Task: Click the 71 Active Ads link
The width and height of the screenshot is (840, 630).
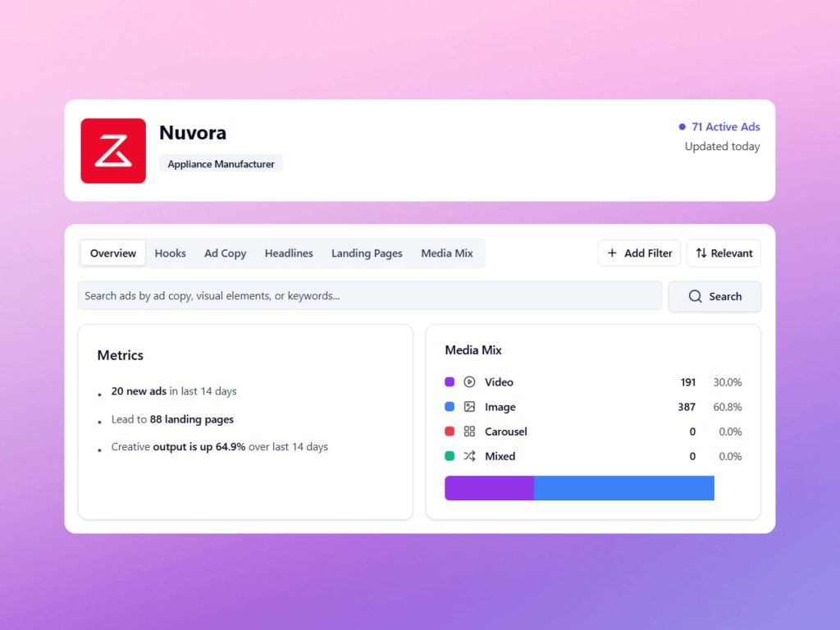Action: pyautogui.click(x=725, y=127)
